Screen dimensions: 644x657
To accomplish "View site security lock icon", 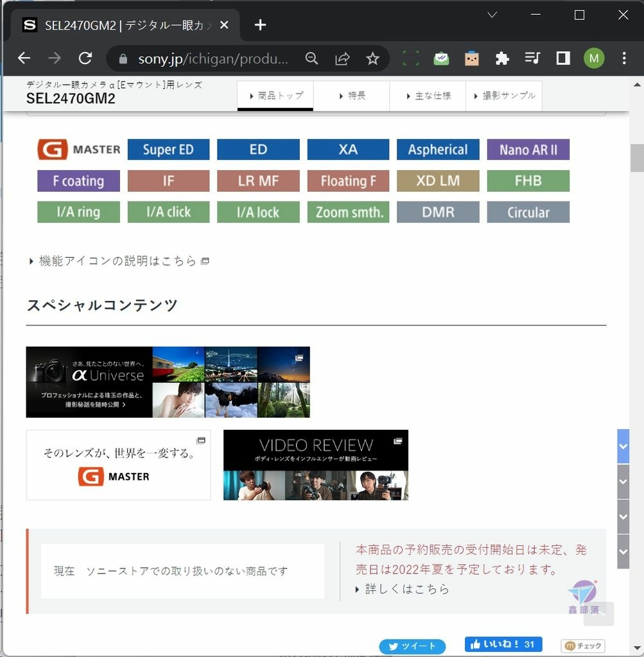I will (123, 58).
